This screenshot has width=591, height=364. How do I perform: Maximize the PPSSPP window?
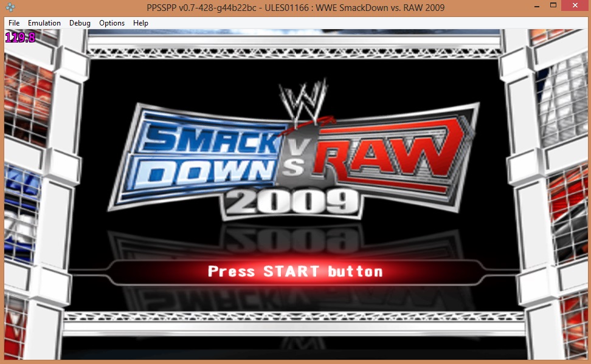(553, 6)
